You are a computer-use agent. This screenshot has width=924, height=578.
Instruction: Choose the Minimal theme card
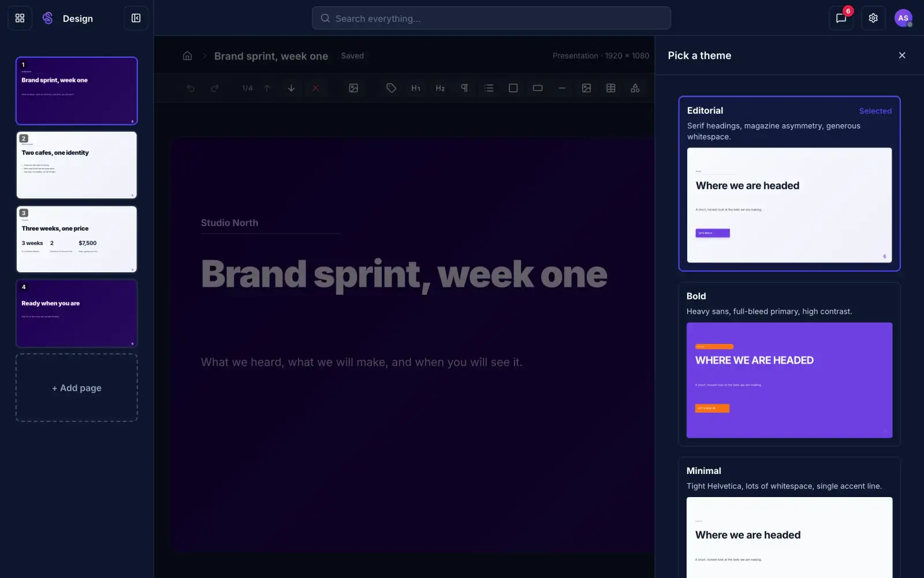[x=789, y=517]
